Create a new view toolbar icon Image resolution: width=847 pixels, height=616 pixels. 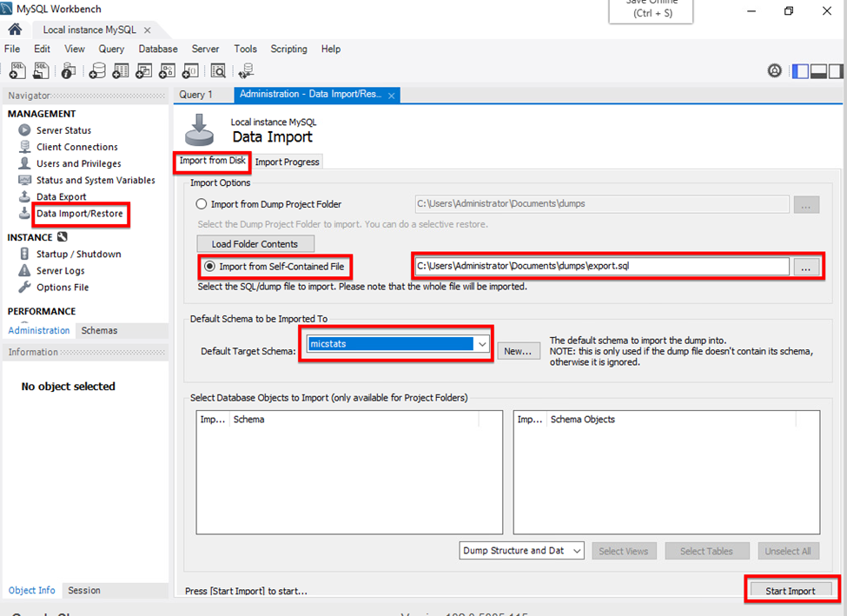point(143,70)
